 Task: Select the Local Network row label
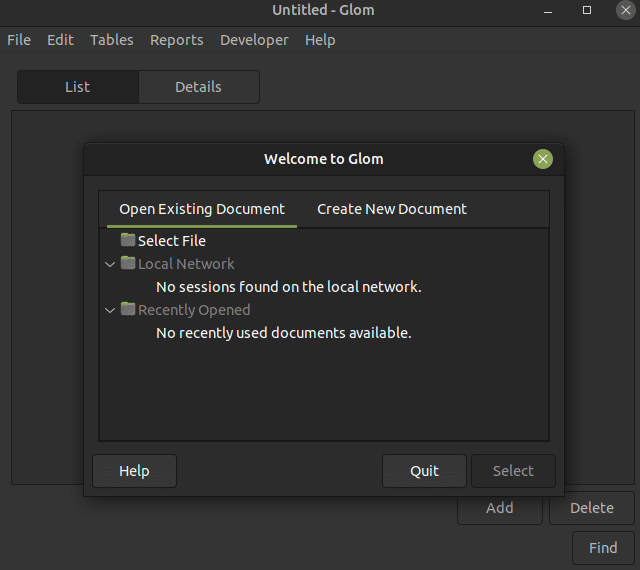pos(186,264)
